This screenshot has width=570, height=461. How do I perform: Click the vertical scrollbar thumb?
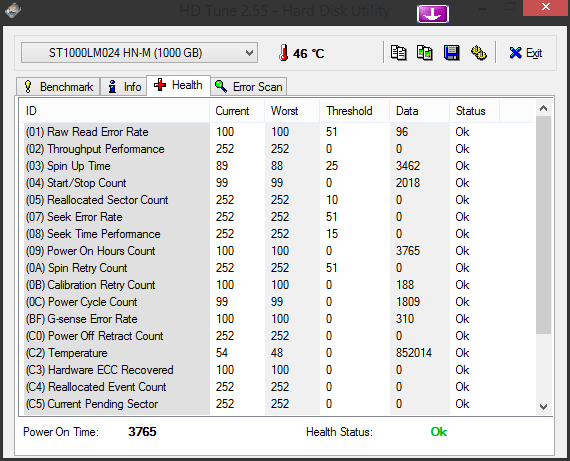[x=543, y=225]
